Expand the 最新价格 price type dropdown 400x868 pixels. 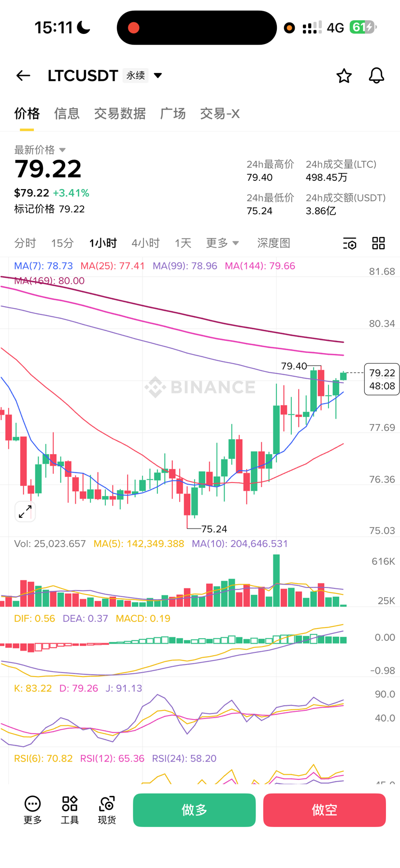[62, 150]
